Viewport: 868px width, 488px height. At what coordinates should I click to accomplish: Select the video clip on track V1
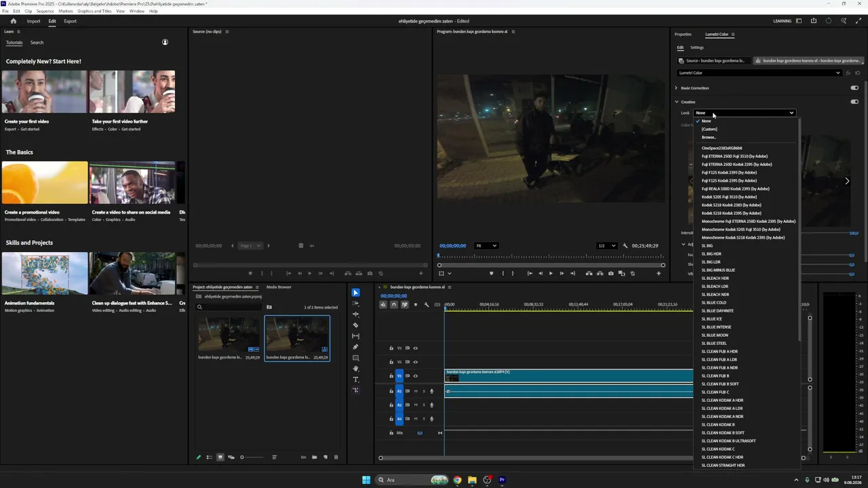(569, 376)
